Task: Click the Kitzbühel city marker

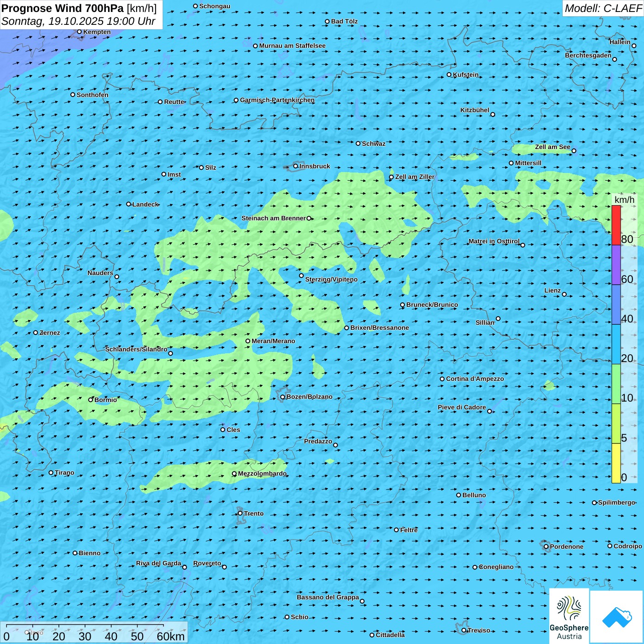Action: [x=493, y=115]
